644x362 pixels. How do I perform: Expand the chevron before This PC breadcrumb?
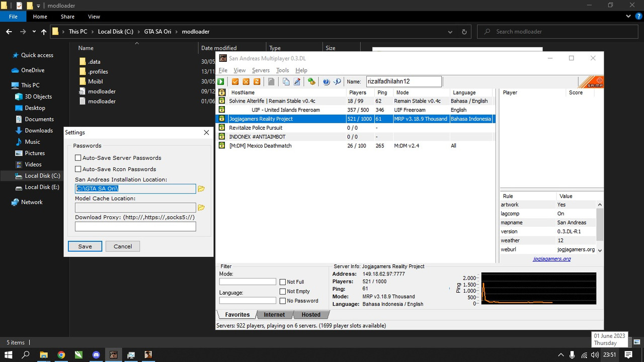(x=63, y=31)
